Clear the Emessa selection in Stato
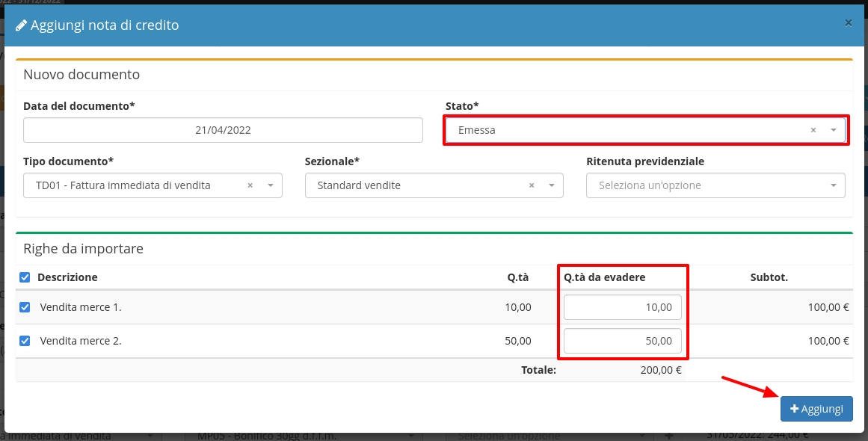 [813, 130]
